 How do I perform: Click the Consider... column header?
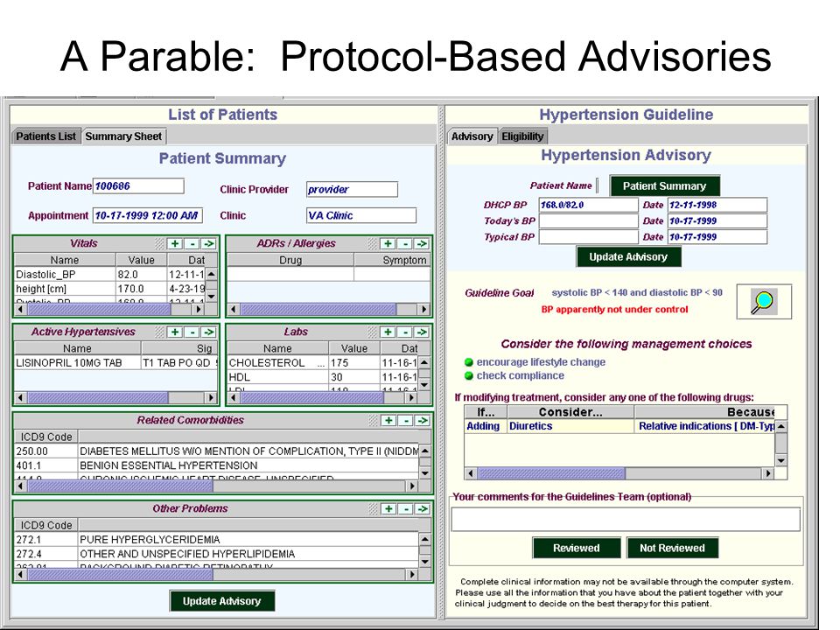pos(570,412)
